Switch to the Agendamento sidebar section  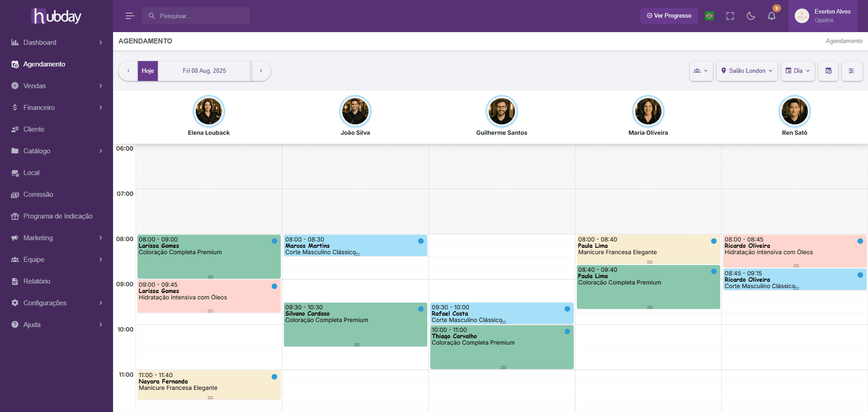(44, 64)
